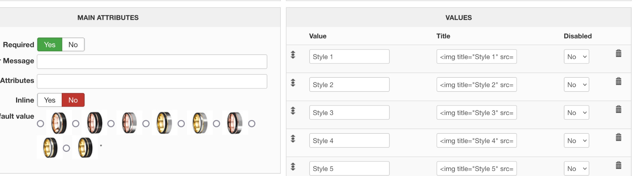644x176 pixels.
Task: Click the Style 2 value text field
Action: (349, 85)
